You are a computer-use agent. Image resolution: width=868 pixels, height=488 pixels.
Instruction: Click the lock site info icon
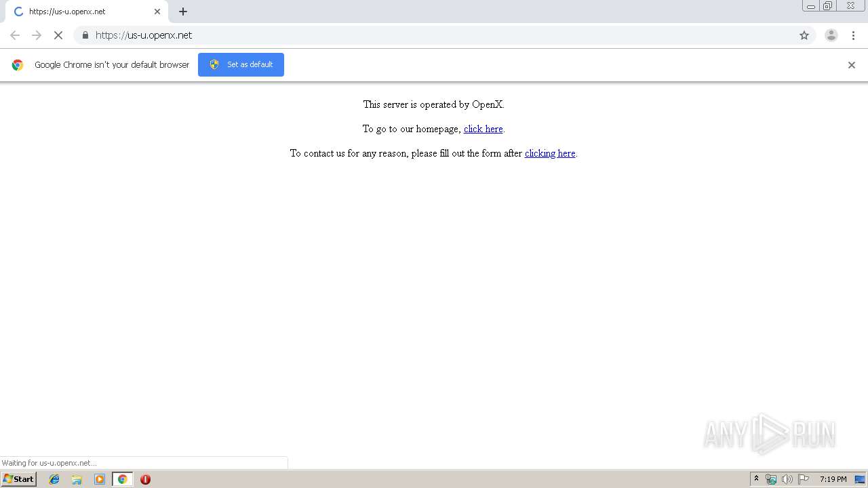coord(85,35)
